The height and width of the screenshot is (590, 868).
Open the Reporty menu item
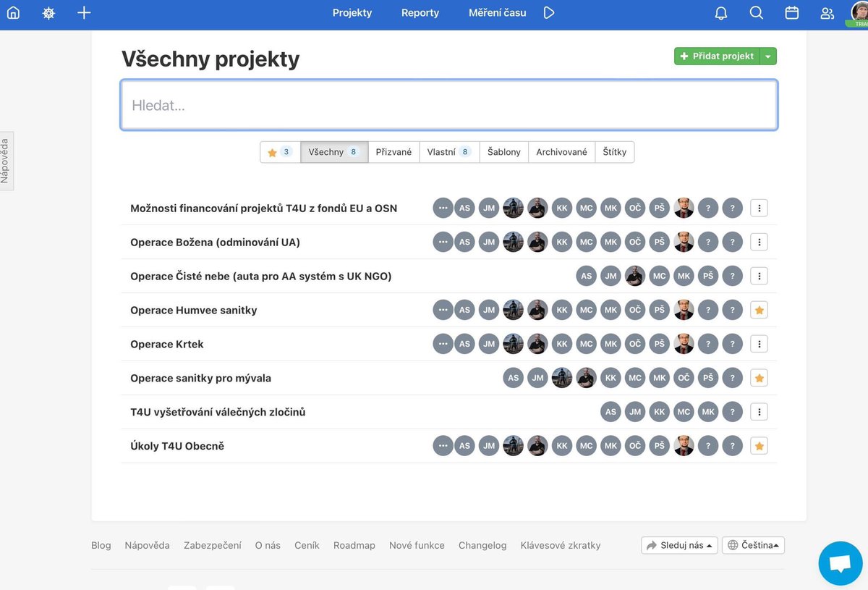[420, 12]
